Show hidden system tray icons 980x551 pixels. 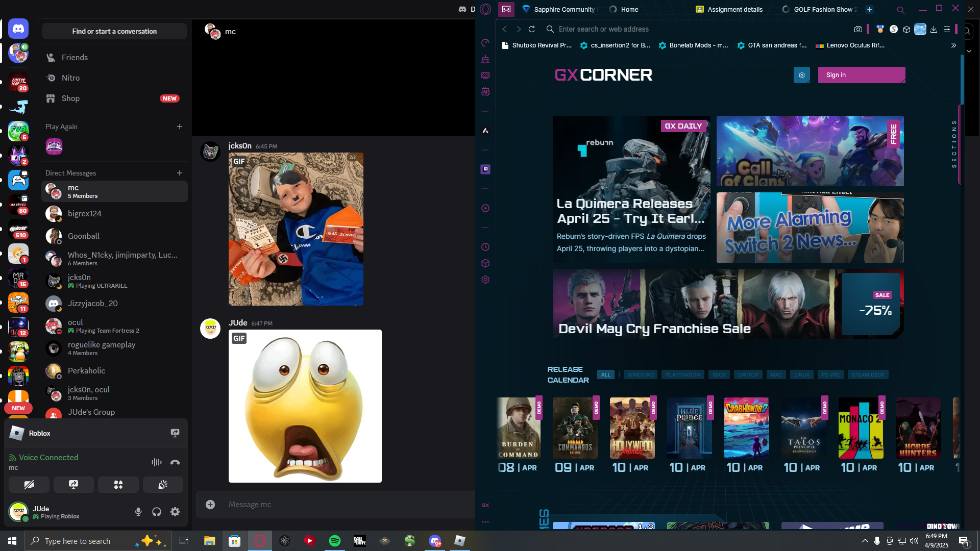(865, 541)
